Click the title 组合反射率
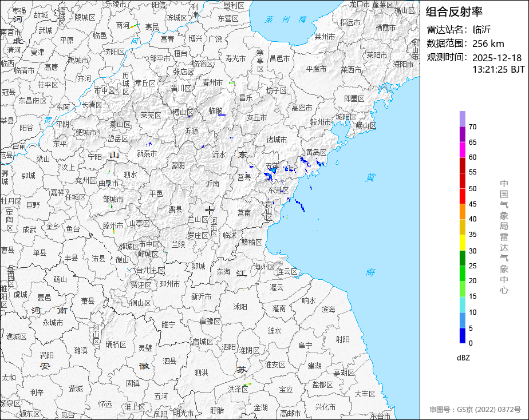 pyautogui.click(x=454, y=12)
